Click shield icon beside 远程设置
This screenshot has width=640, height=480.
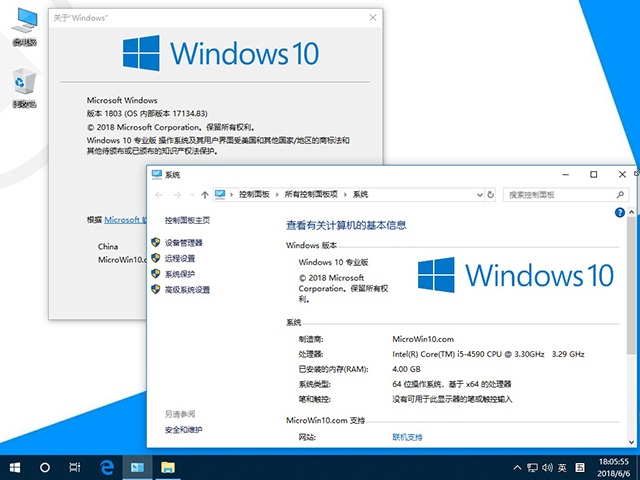click(x=156, y=258)
